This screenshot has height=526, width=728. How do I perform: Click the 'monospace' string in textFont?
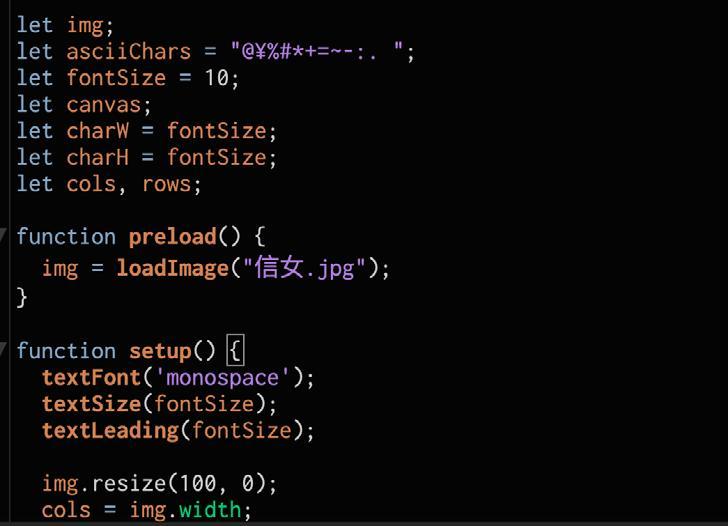tap(222, 377)
